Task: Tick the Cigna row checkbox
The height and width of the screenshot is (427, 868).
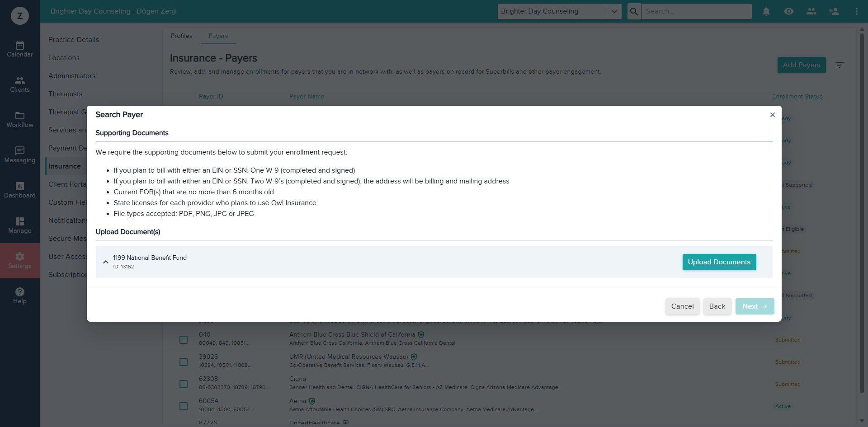Action: (x=184, y=384)
